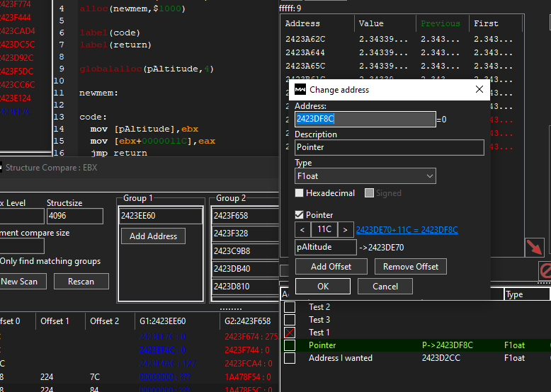Close the Change address dialog
551x392 pixels.
[479, 90]
